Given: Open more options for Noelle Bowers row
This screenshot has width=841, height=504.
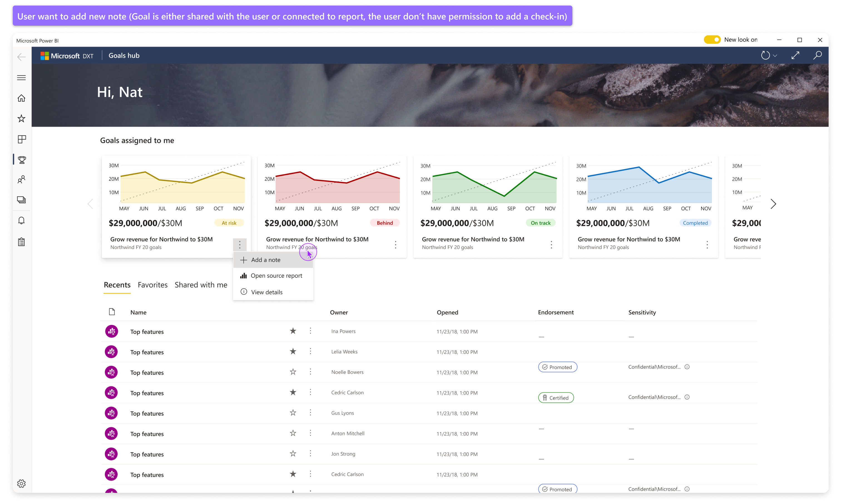Looking at the screenshot, I should (x=310, y=372).
